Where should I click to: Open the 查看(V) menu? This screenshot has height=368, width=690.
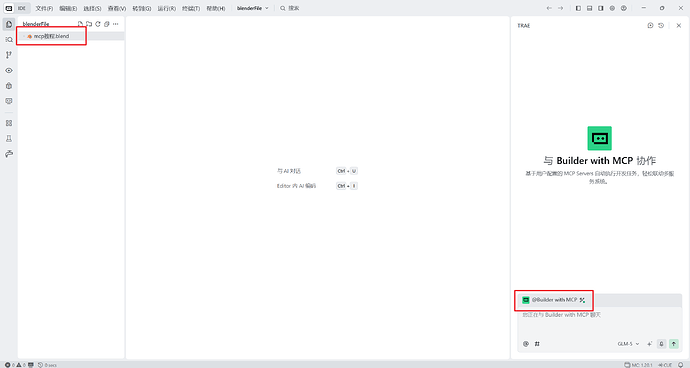click(117, 8)
